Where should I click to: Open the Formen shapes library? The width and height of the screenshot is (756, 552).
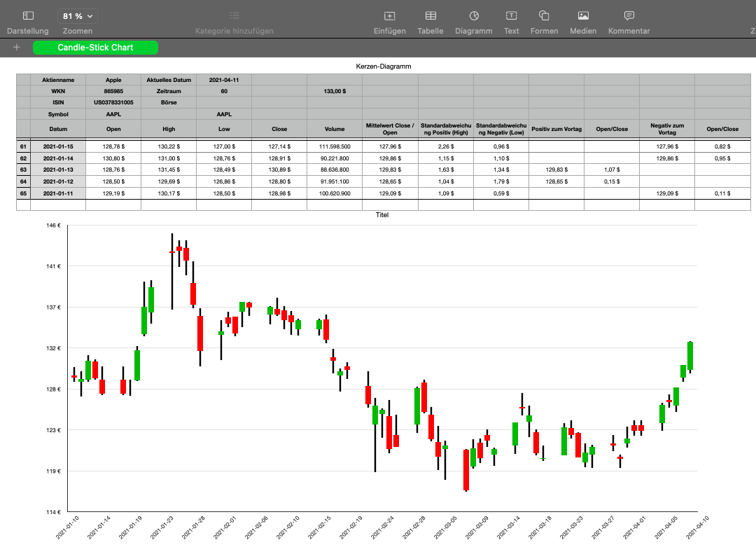(x=544, y=15)
